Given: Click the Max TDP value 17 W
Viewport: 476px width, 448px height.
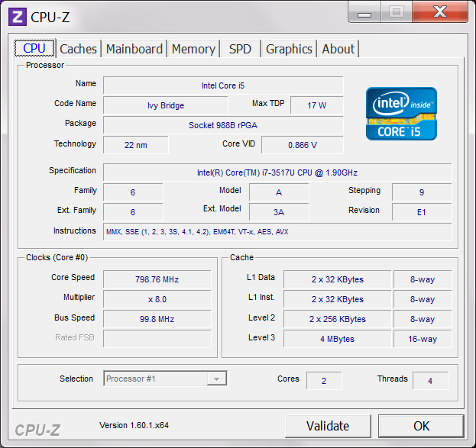Looking at the screenshot, I should point(316,105).
